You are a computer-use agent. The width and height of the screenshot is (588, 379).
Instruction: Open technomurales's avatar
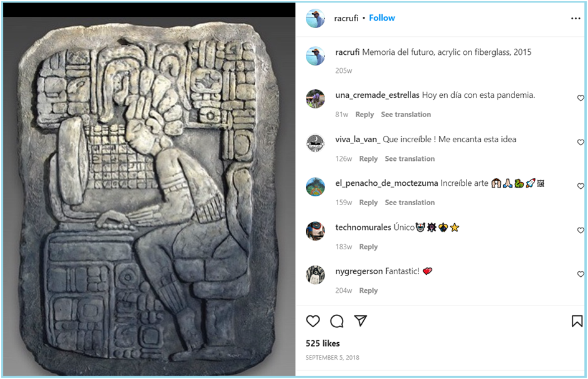click(315, 231)
